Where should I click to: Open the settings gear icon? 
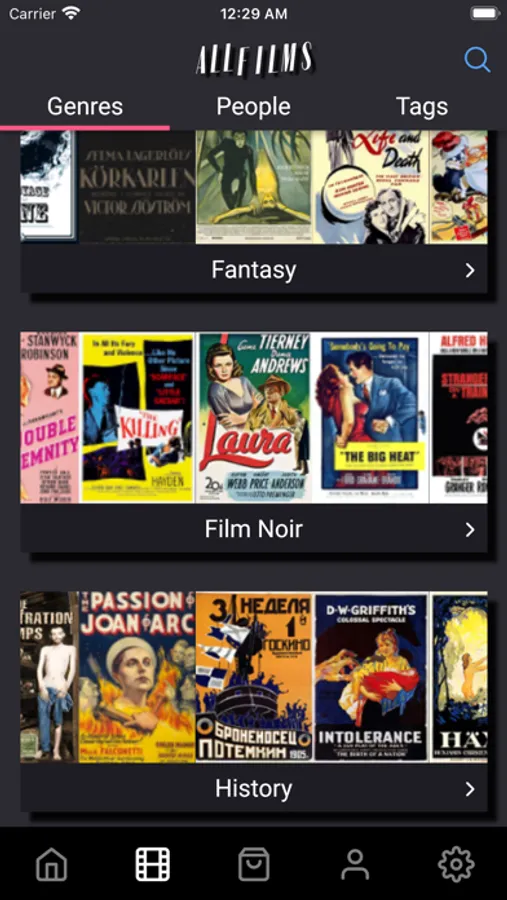(x=456, y=864)
